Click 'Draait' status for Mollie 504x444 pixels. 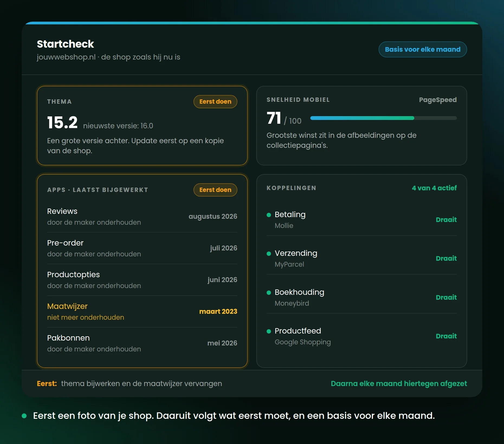click(x=446, y=220)
